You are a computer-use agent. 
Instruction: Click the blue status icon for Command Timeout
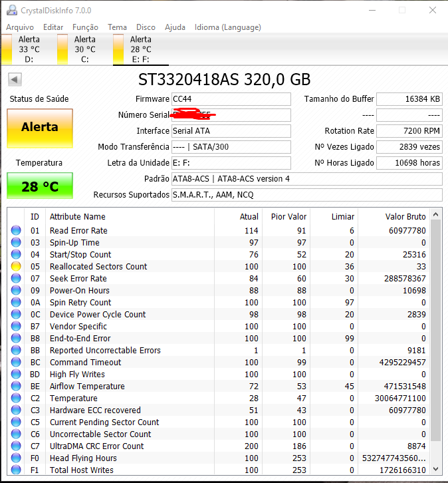pyautogui.click(x=16, y=362)
